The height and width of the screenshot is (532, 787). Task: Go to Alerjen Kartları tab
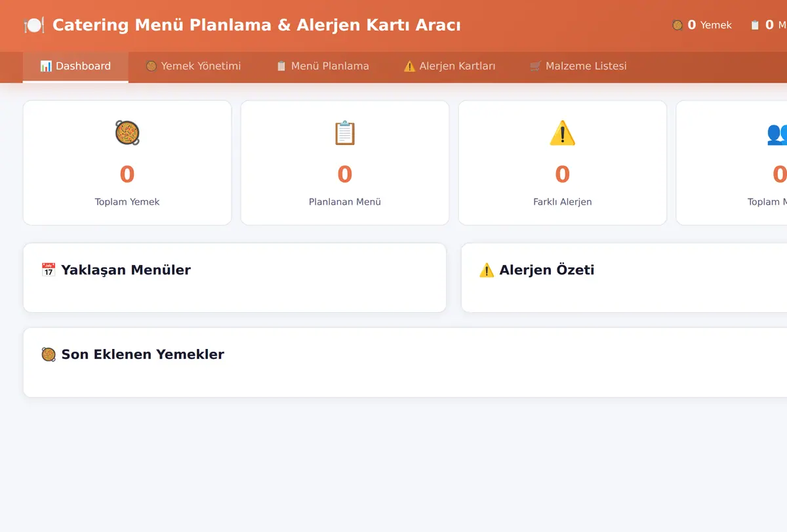[449, 66]
